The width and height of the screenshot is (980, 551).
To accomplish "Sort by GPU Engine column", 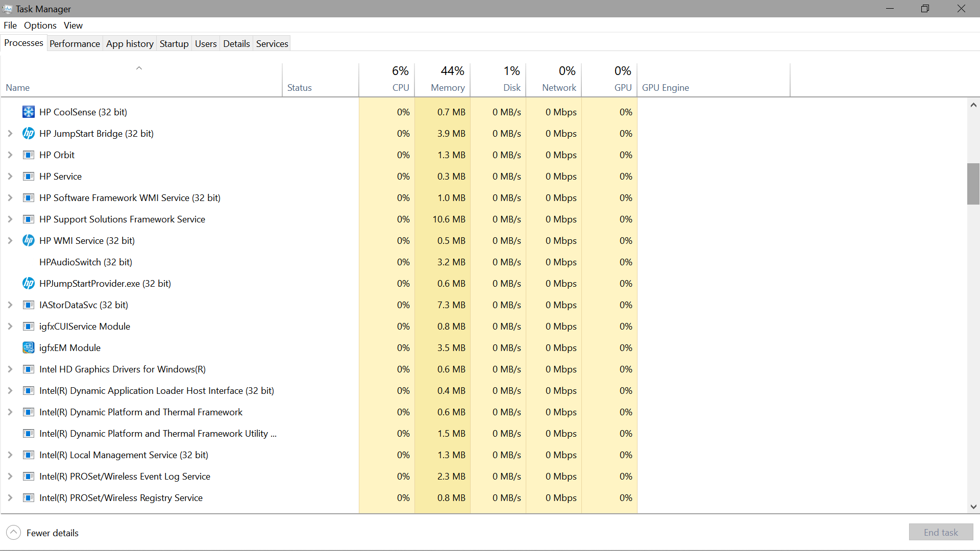I will (x=714, y=80).
